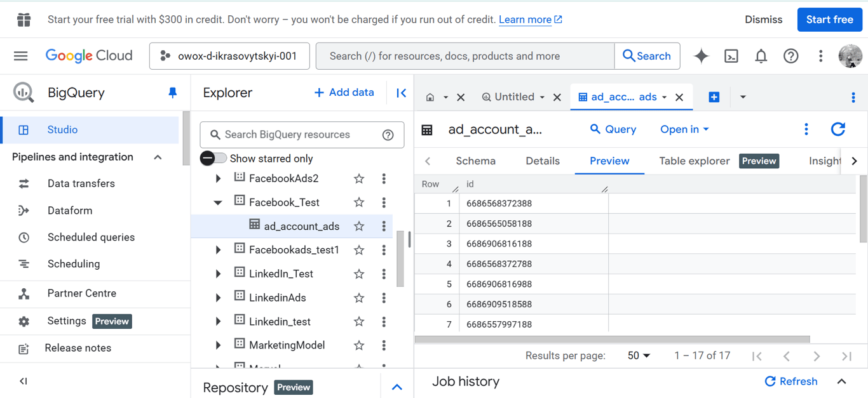Expand the LinkedinAds dataset

(218, 298)
